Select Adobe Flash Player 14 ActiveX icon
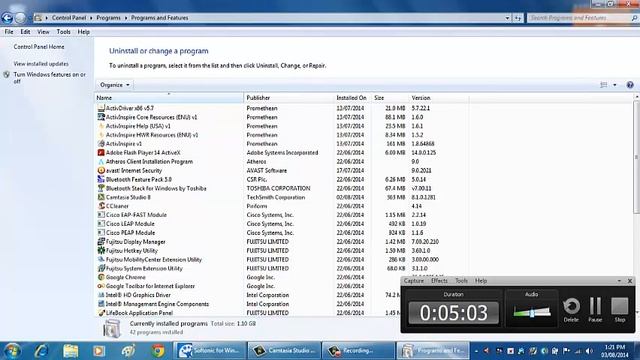 [x=101, y=153]
